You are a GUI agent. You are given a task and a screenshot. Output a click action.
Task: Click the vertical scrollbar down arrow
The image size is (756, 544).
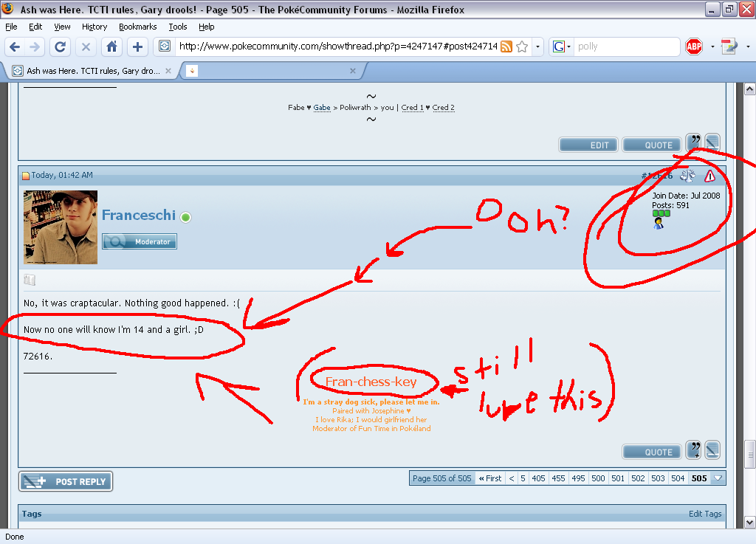[749, 522]
